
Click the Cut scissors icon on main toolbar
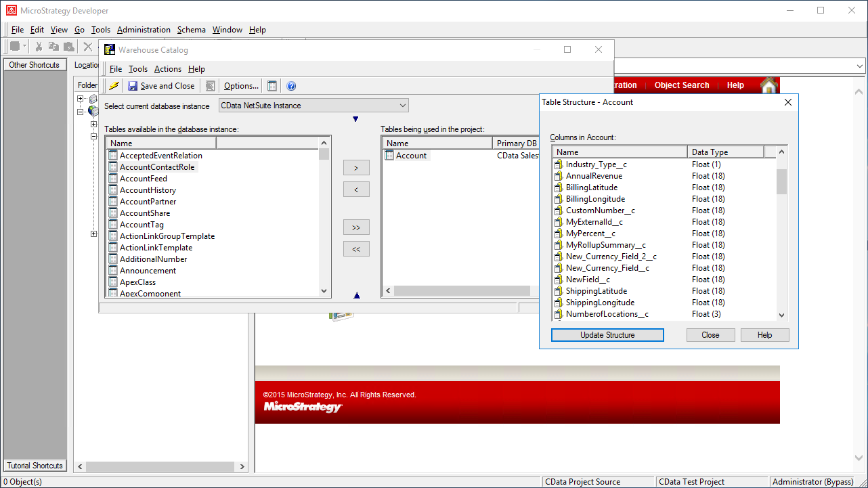[38, 45]
